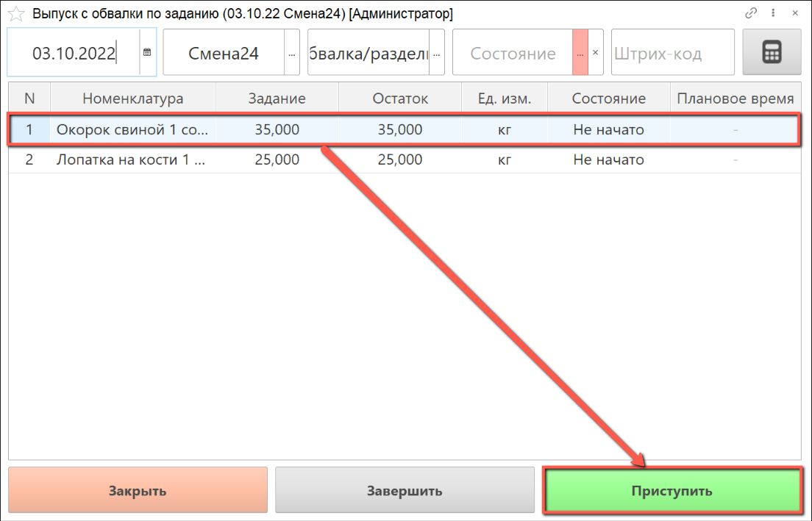Click into the date field 03.10.2022
The width and height of the screenshot is (812, 521).
pos(74,53)
